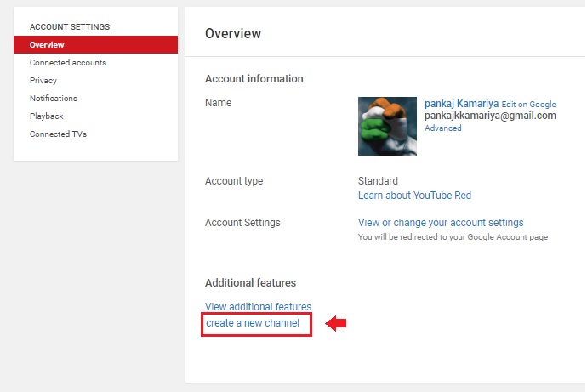Select Overview in account settings sidebar

tap(95, 44)
